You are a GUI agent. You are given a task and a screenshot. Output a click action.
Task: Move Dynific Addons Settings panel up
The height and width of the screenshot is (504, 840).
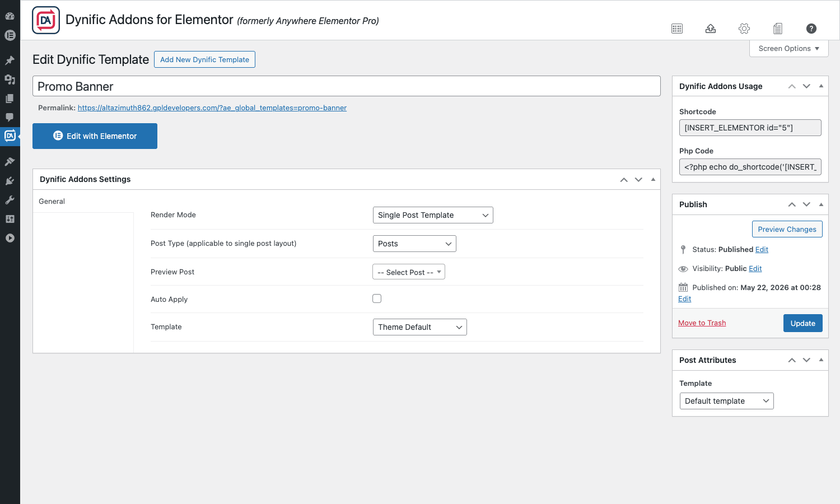click(624, 180)
